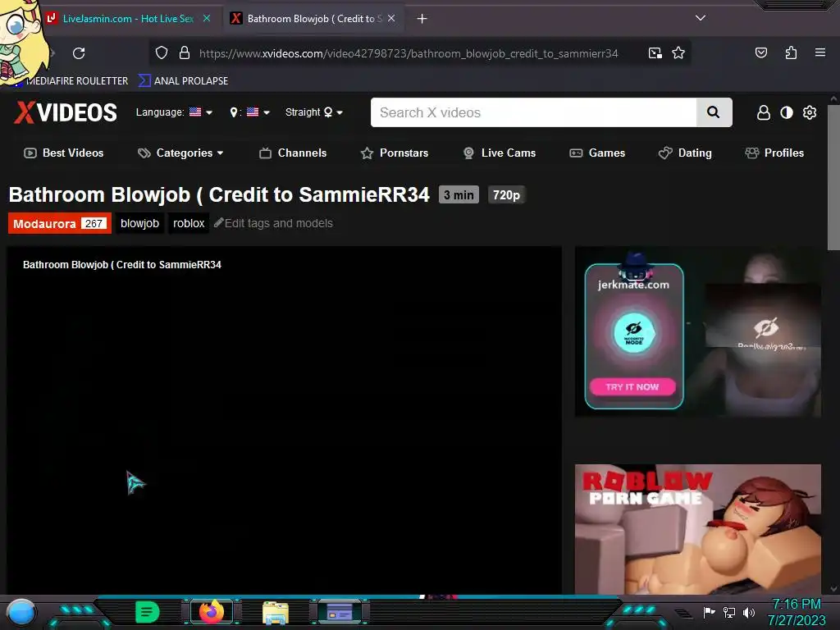Toggle the site dark/light contrast mode
The image size is (840, 630).
(787, 112)
